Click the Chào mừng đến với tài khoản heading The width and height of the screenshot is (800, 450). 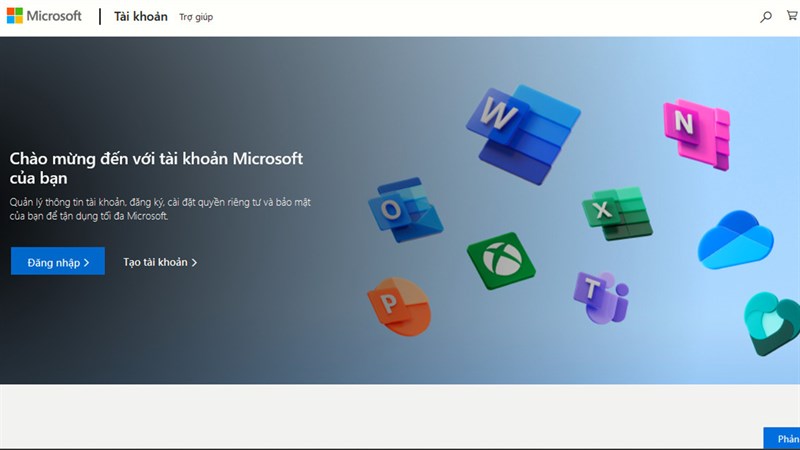[x=156, y=168]
